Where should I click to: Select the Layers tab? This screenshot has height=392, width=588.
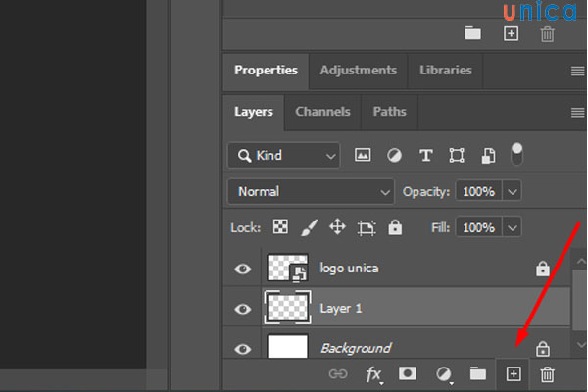click(254, 112)
